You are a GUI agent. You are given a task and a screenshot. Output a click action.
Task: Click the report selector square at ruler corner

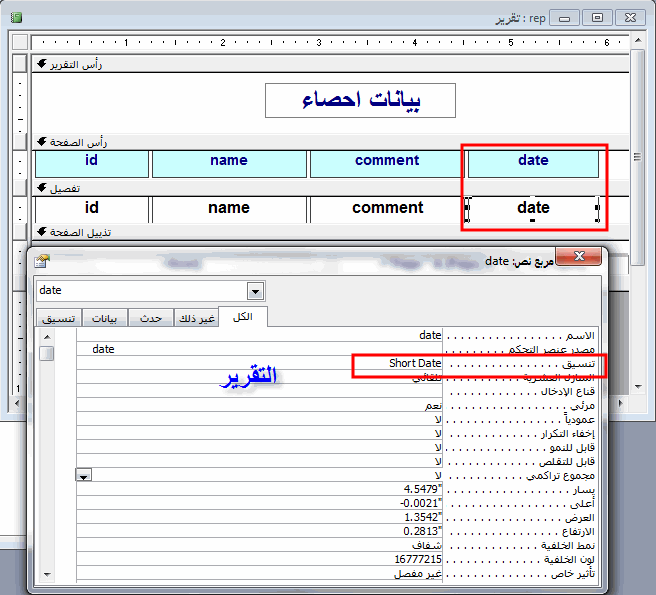click(20, 42)
